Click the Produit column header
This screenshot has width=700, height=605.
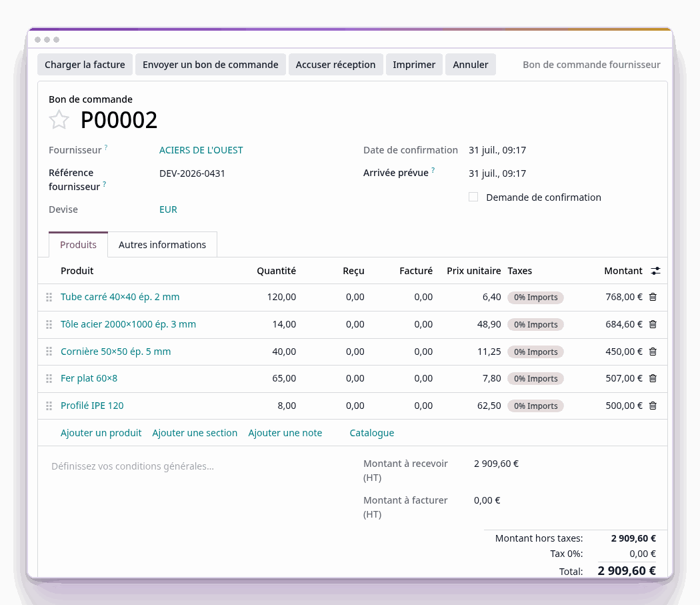point(77,271)
